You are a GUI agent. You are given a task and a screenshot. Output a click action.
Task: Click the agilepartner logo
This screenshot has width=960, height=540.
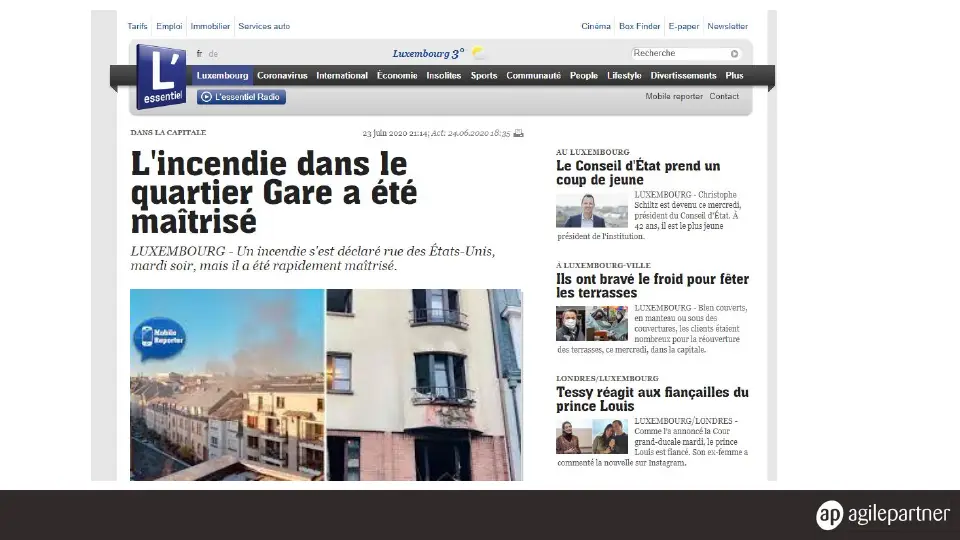click(x=882, y=514)
